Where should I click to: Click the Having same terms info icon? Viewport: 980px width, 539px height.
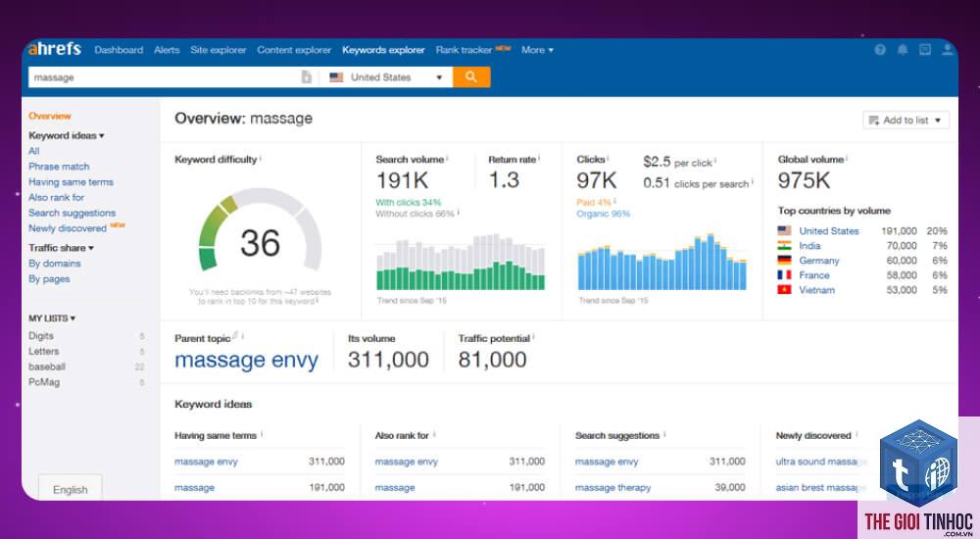tap(262, 434)
